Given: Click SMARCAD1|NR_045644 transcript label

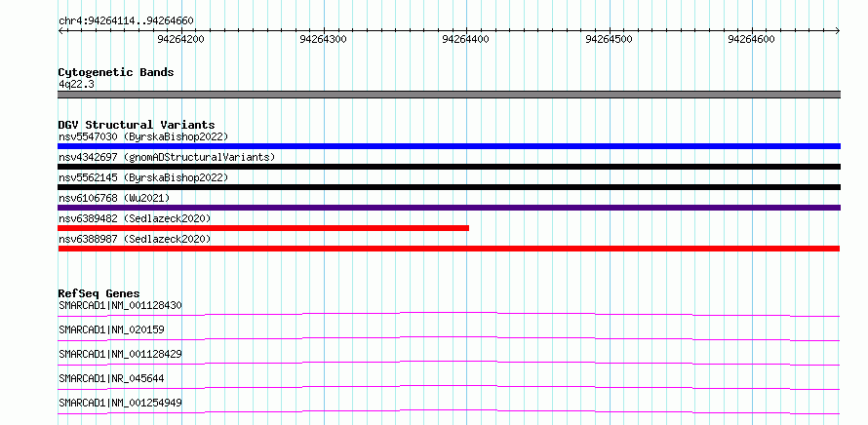Looking at the screenshot, I should (111, 378).
